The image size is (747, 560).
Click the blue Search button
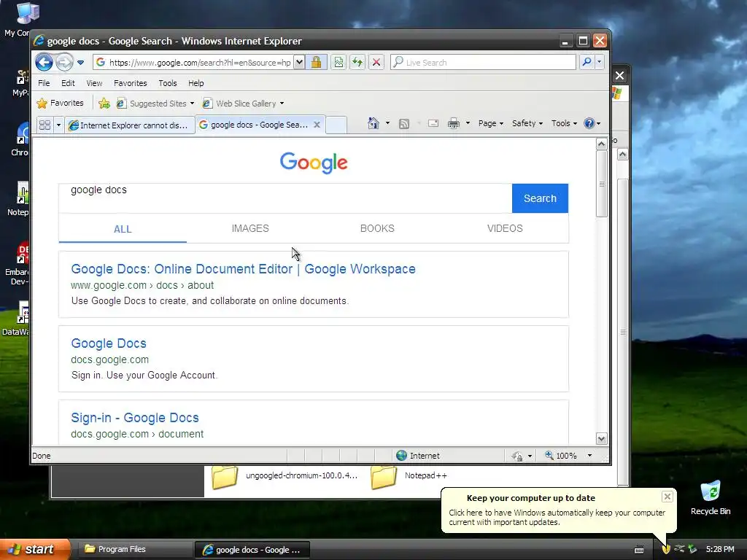coord(540,198)
